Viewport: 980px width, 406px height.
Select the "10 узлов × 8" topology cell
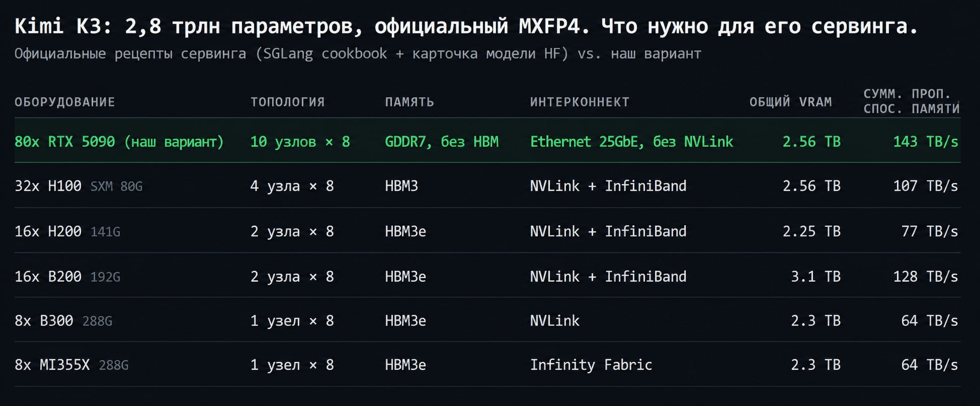tap(300, 142)
